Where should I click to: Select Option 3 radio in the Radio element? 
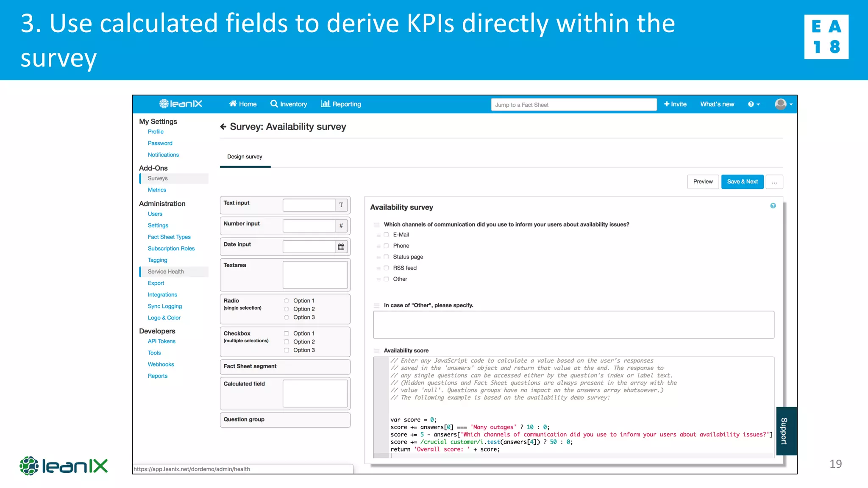pos(287,317)
